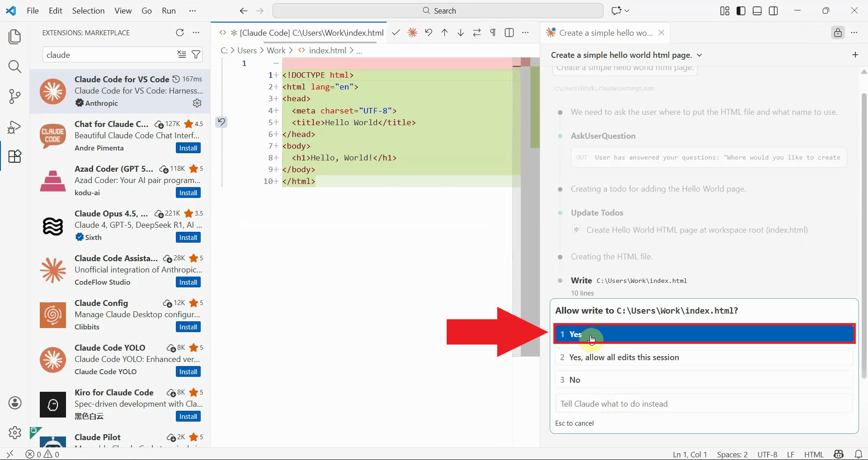
Task: Expand the 'Create a simple hello world' dropdown
Action: (x=700, y=55)
